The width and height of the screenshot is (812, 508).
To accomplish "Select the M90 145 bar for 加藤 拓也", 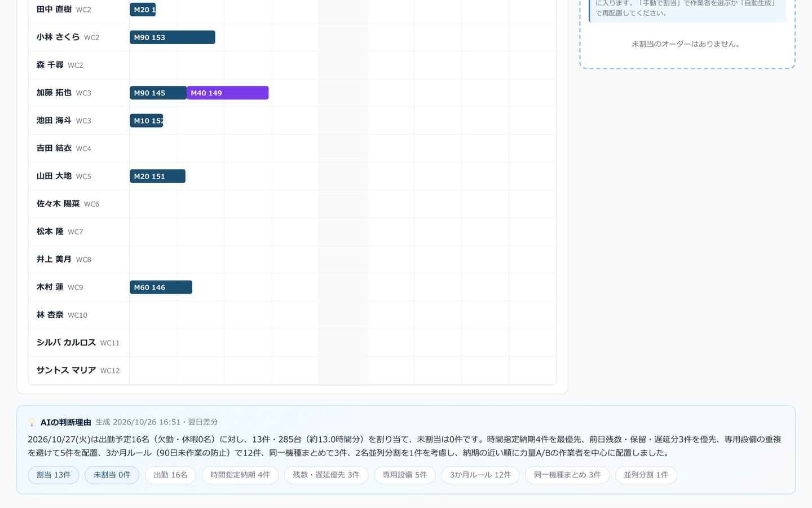I will (158, 93).
